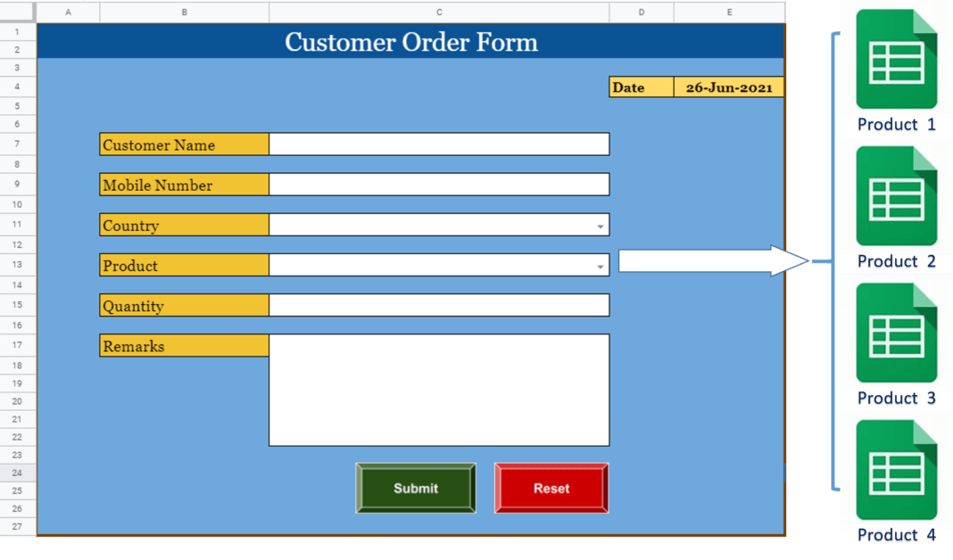
Task: Select the Customer Name input field
Action: (437, 144)
